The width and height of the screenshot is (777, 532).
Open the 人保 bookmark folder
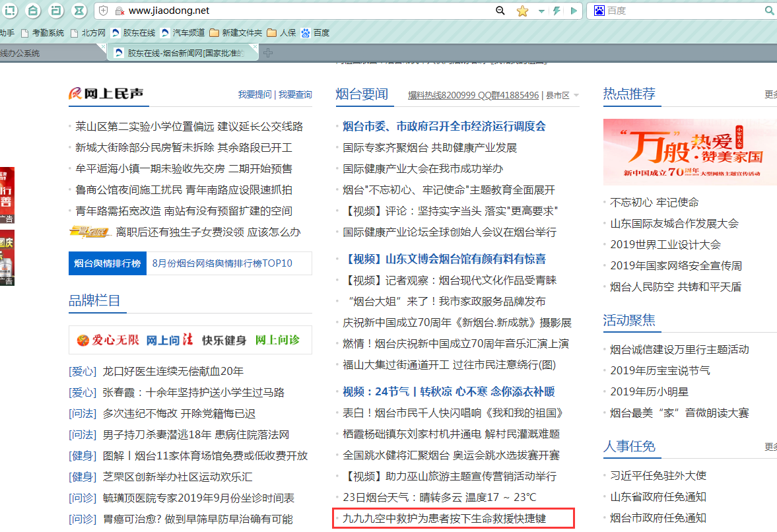point(281,33)
